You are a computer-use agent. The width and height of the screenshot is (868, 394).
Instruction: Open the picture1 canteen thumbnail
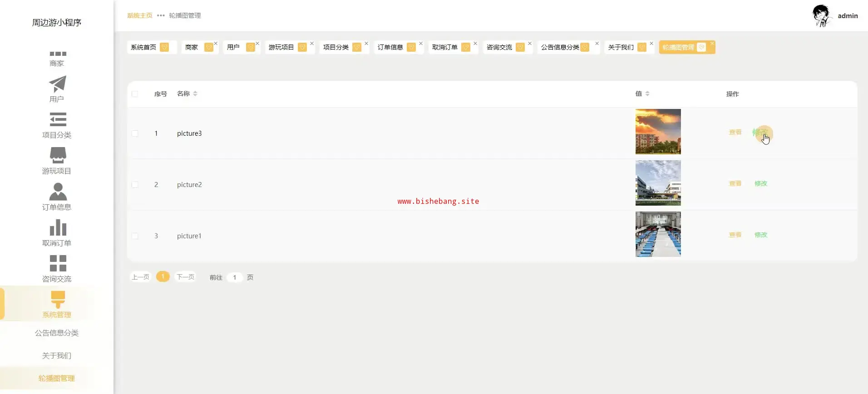pyautogui.click(x=658, y=234)
